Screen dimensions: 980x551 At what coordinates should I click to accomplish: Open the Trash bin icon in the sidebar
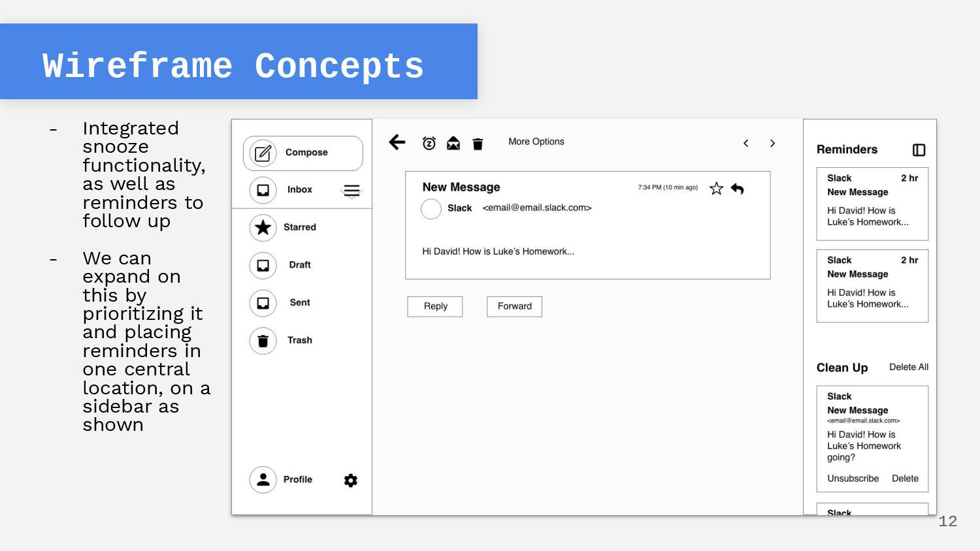click(263, 341)
